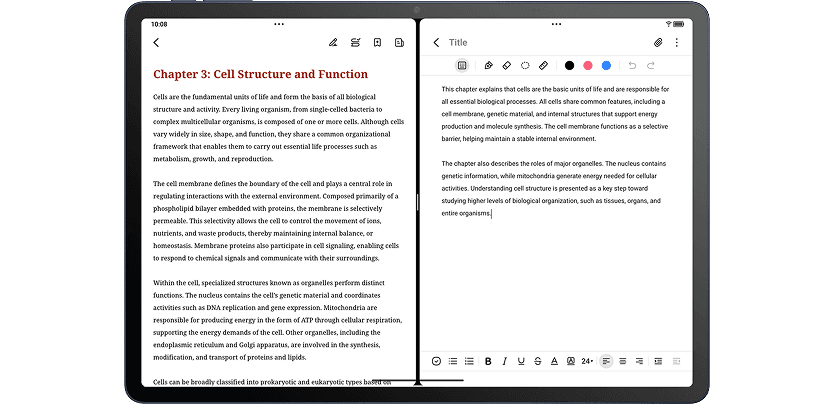
Task: Toggle underline formatting
Action: (x=521, y=361)
